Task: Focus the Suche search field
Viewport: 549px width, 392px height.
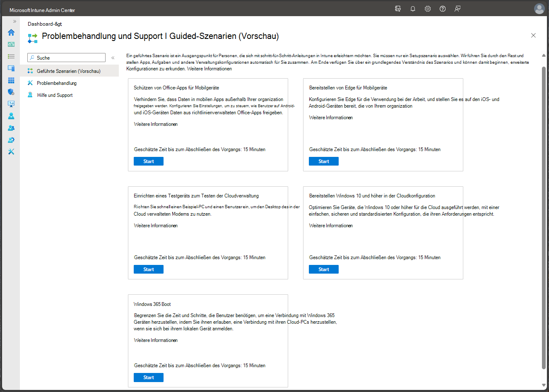Action: pos(66,58)
